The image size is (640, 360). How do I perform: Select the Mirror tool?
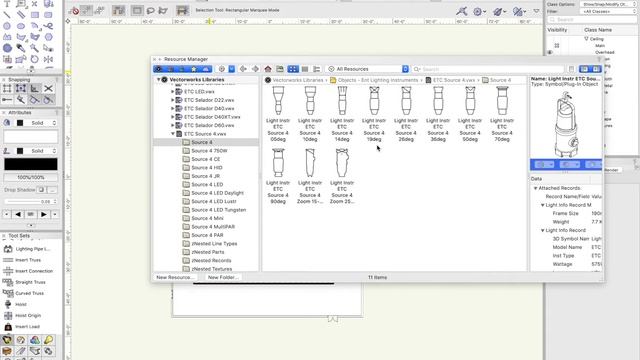(49, 59)
